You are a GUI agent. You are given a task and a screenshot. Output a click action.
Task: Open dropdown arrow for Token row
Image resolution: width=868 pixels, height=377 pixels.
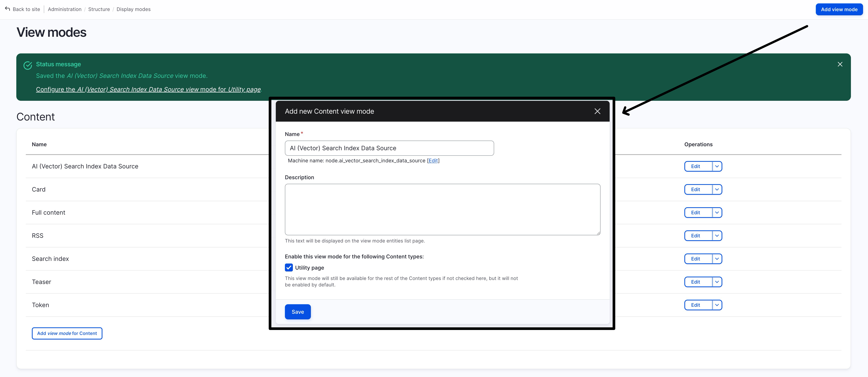pos(717,305)
